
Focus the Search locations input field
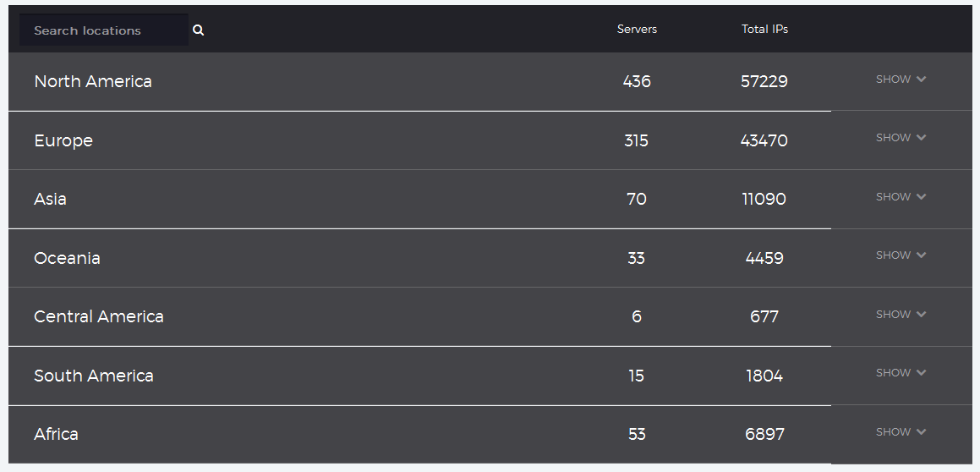pos(104,30)
